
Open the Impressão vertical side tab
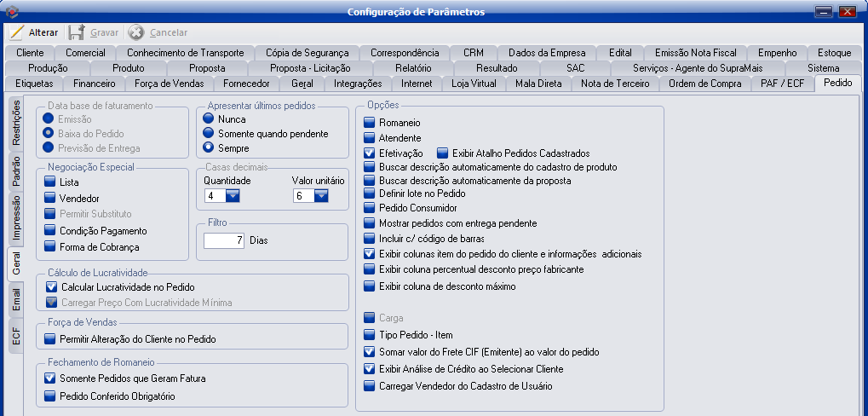point(16,219)
